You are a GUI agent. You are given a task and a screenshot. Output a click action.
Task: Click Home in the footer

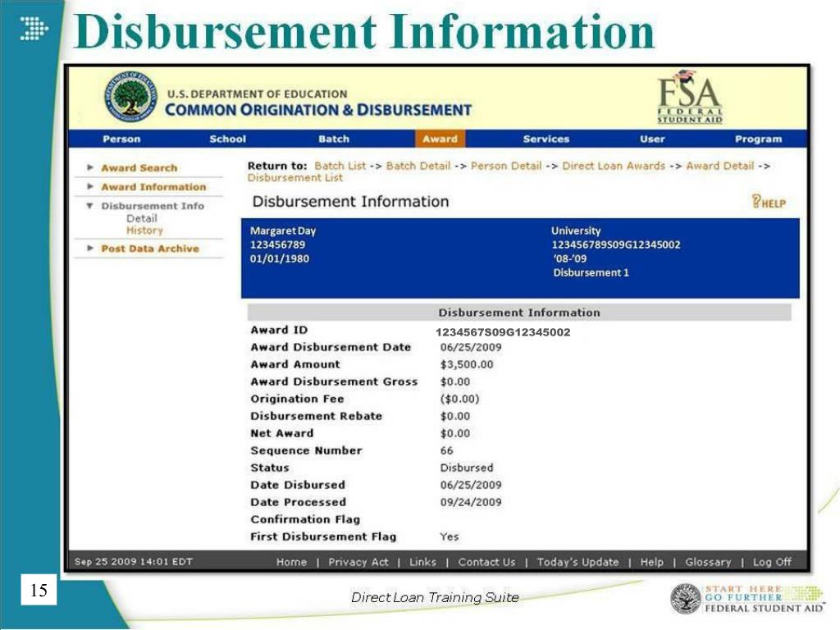291,562
